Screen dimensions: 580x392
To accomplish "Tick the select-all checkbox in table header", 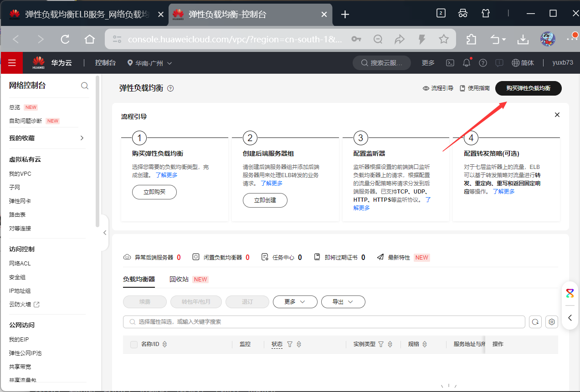I will (134, 345).
